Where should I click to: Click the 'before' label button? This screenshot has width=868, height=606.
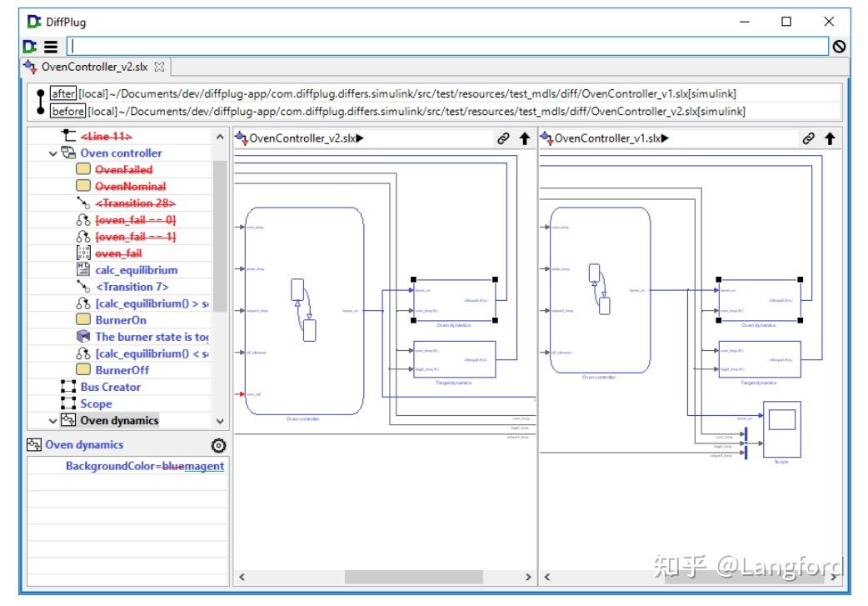[68, 111]
